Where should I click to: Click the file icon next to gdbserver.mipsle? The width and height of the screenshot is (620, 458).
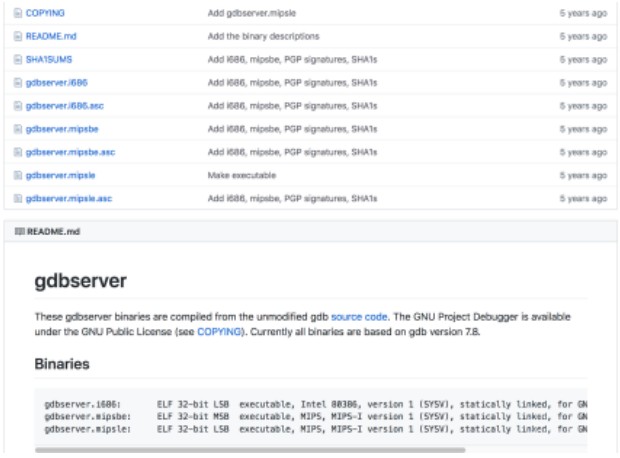(17, 175)
